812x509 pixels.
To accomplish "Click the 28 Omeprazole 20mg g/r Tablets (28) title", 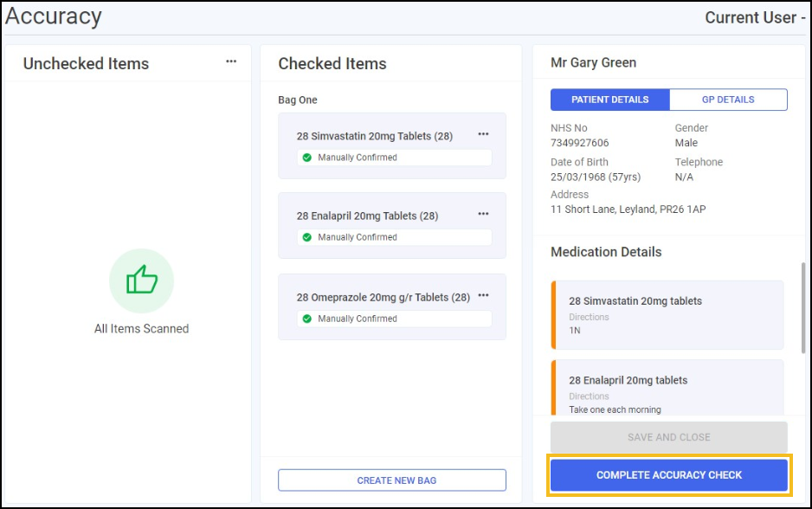I will click(383, 298).
